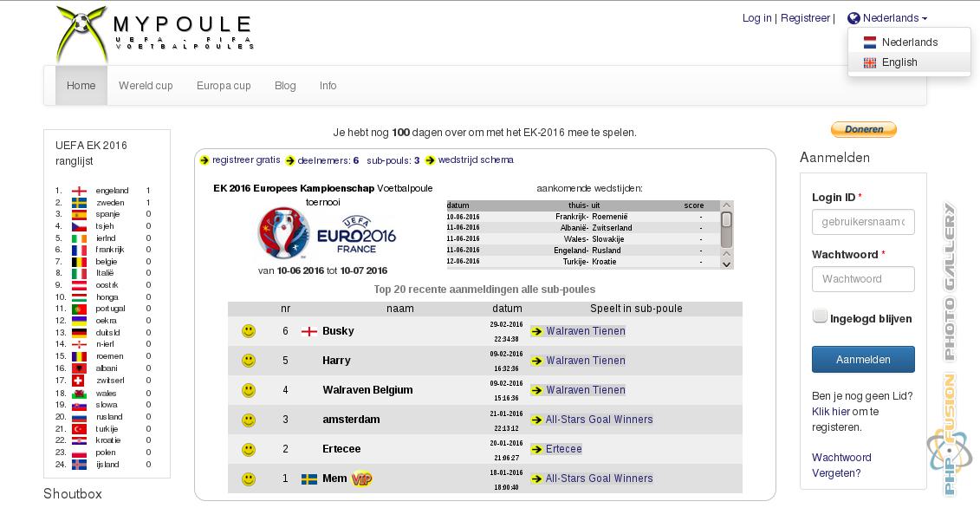The height and width of the screenshot is (508, 980).
Task: Choose Nederlands in the language list
Action: 909,42
